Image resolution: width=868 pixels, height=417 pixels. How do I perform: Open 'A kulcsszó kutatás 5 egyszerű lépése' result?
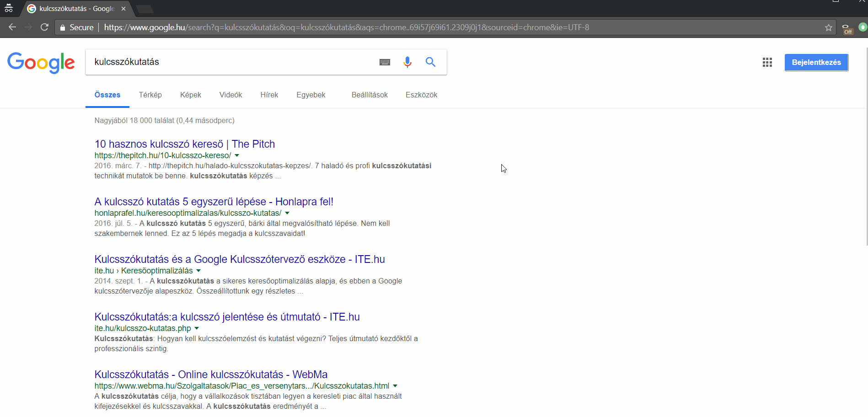point(214,202)
